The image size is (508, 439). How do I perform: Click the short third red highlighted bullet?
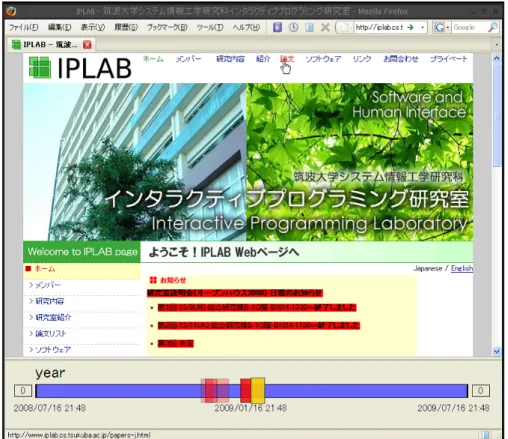(176, 343)
